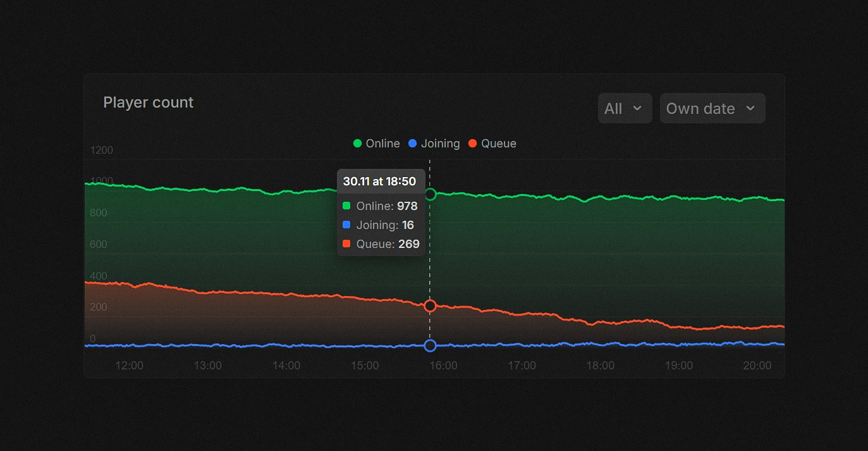Expand the Own date dropdown
868x451 pixels.
coord(712,108)
